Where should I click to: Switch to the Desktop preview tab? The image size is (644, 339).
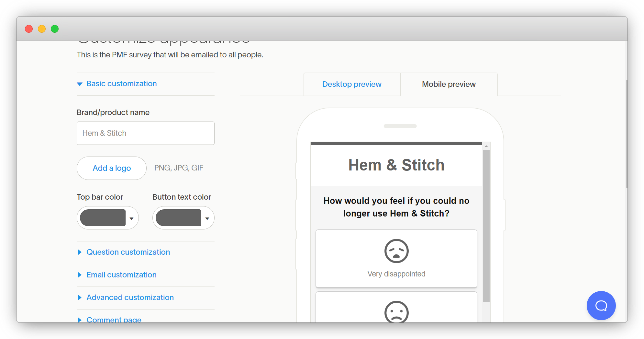352,84
